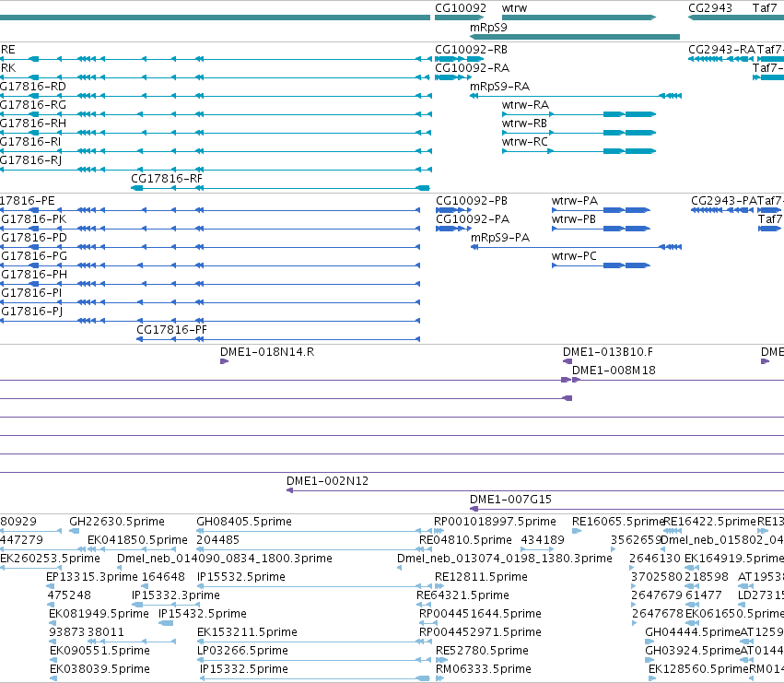
Task: Select the GH08405.5prime EST label
Action: pyautogui.click(x=244, y=522)
